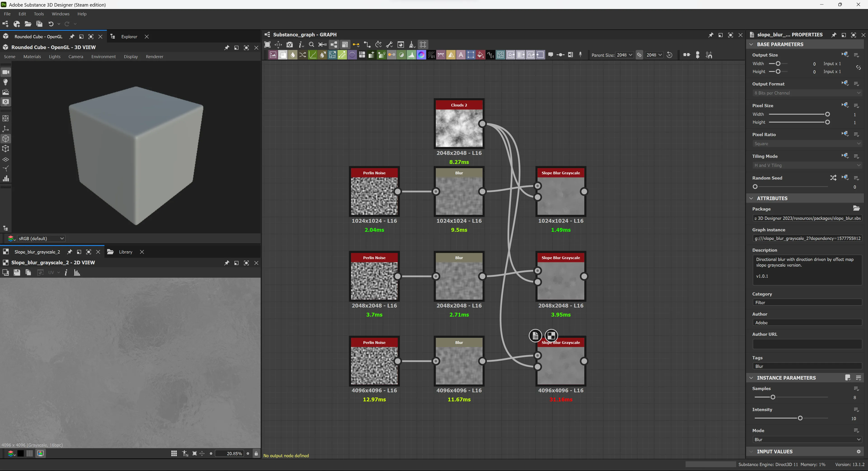Randomize the Random Seed value
The width and height of the screenshot is (868, 471).
(x=833, y=178)
